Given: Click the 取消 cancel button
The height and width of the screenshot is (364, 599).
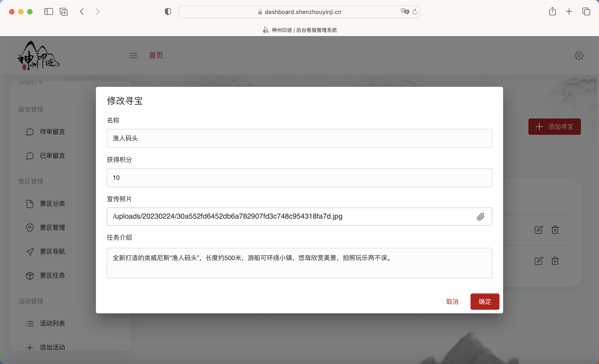Looking at the screenshot, I should 452,302.
